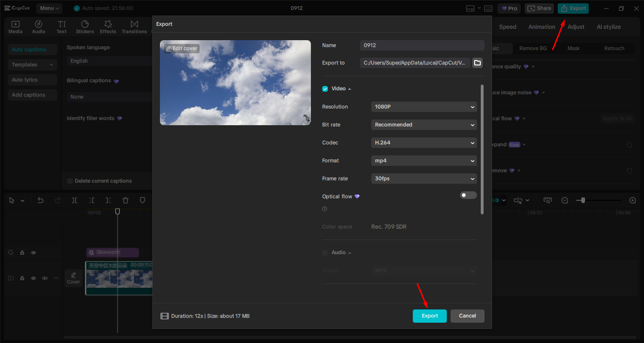Image resolution: width=644 pixels, height=343 pixels.
Task: Open the Templates dropdown in the sidebar
Action: click(32, 64)
